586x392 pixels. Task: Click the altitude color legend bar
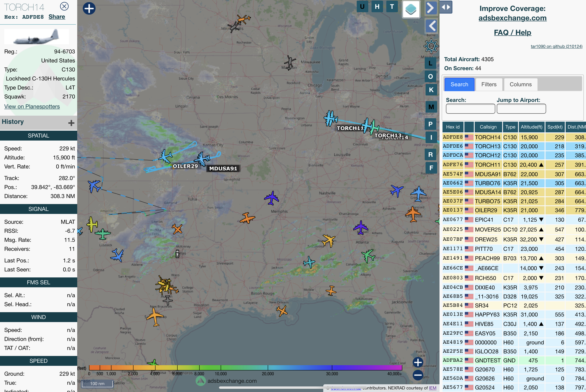[245, 368]
